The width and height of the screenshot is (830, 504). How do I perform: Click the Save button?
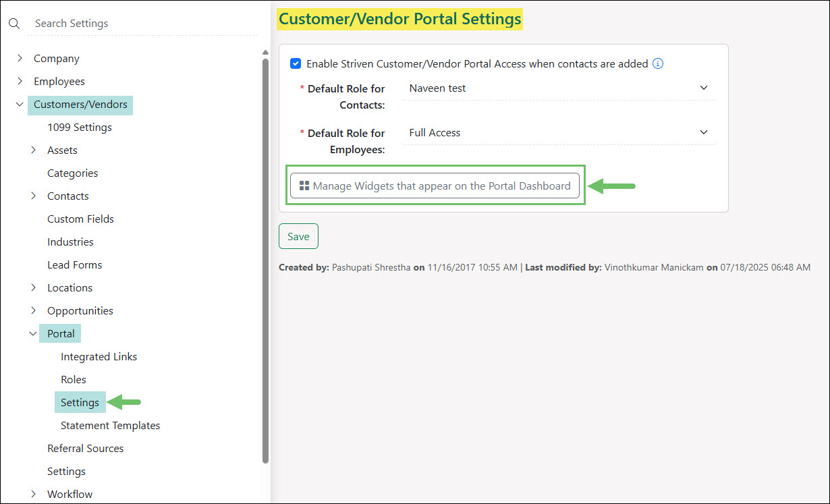point(298,237)
